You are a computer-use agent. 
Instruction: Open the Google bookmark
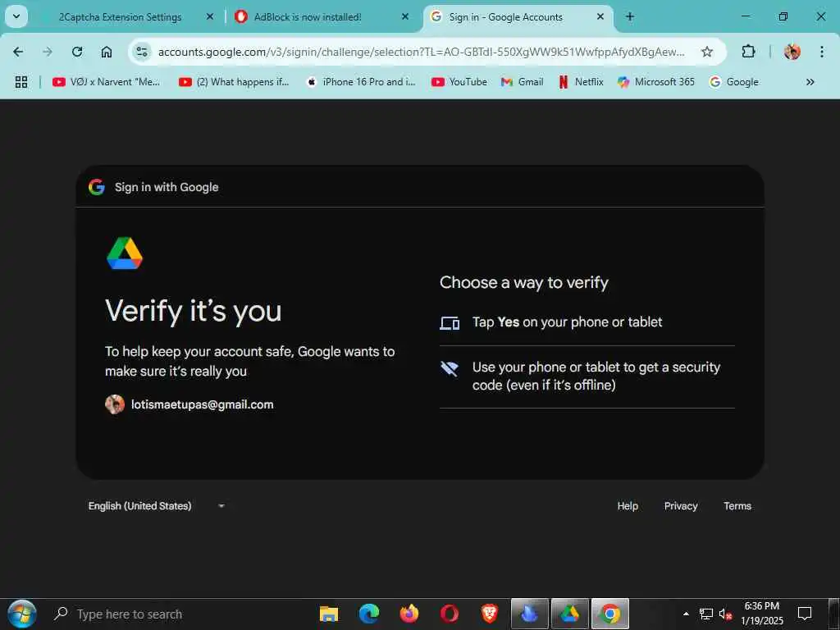point(734,82)
